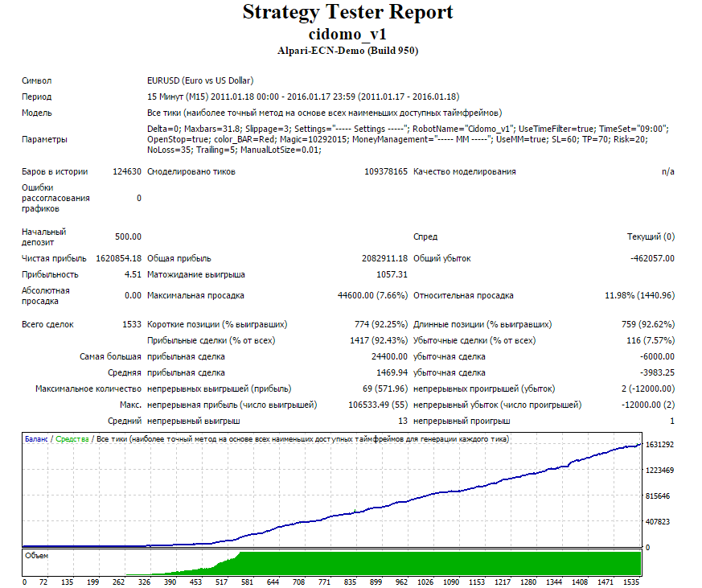
Task: Click the 'Матожидание выигрыша' label
Action: tap(196, 274)
